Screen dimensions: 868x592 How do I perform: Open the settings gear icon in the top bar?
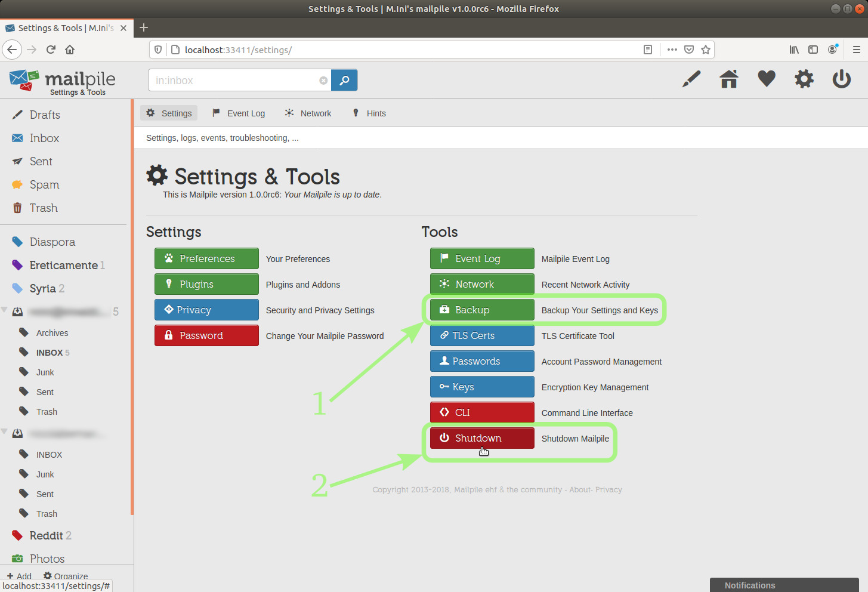804,79
